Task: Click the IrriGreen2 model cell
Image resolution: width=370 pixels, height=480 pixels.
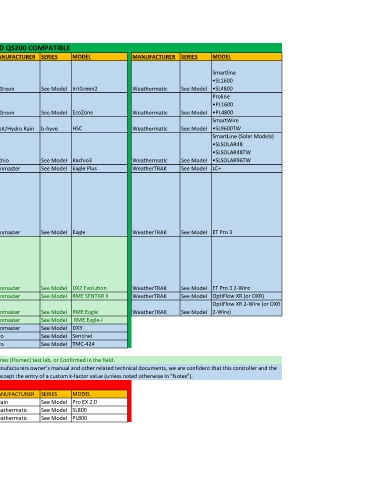Action: point(99,77)
